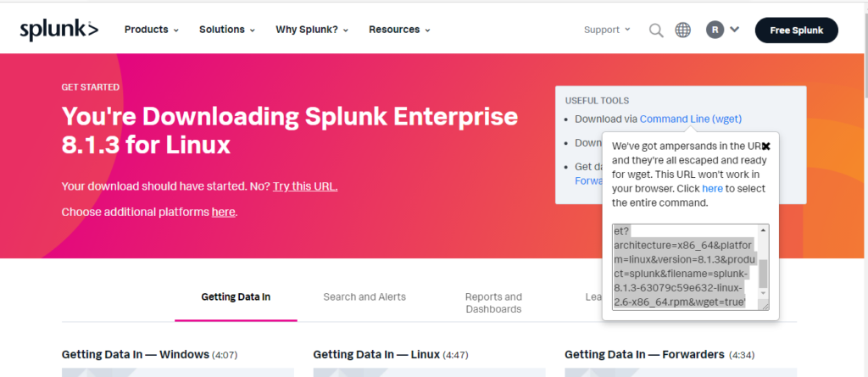
Task: Expand the user account chevron
Action: [x=735, y=30]
